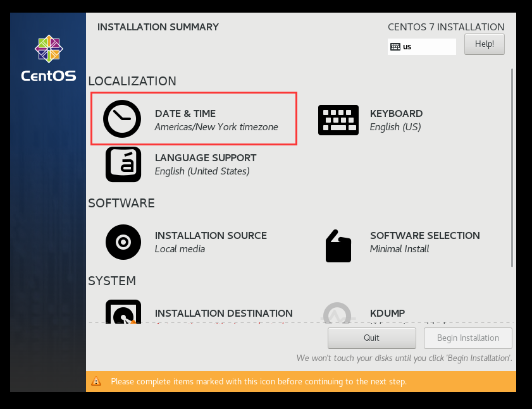Open DATE & TIME settings label
The width and height of the screenshot is (532, 409).
point(185,114)
